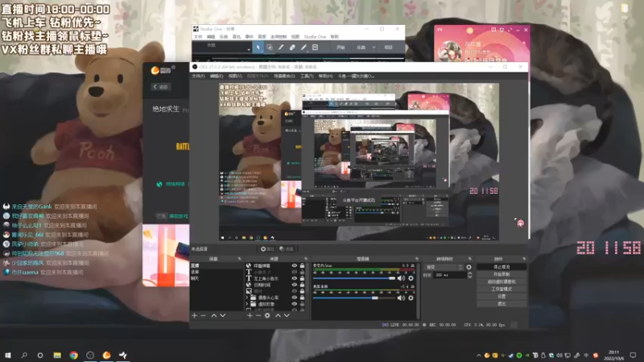Viewport: 644px width, 362px height.
Task: Select the Arrow tool in Studio One
Action: 258,47
